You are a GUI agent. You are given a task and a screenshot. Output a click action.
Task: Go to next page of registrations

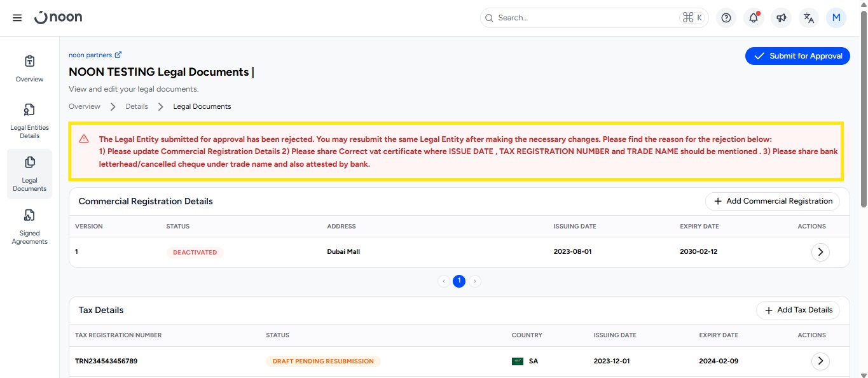pos(475,281)
